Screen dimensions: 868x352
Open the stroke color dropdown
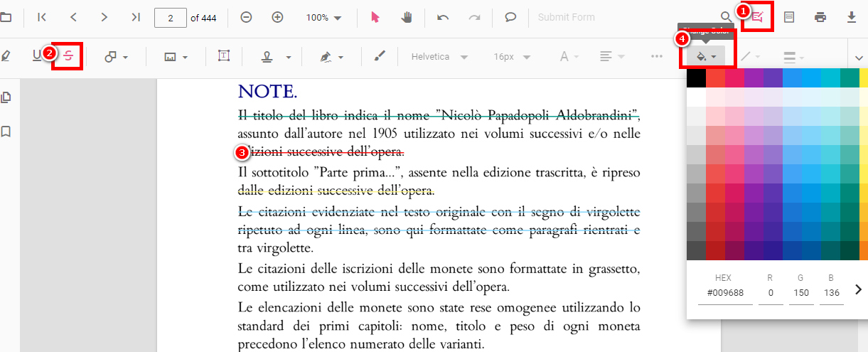click(750, 56)
